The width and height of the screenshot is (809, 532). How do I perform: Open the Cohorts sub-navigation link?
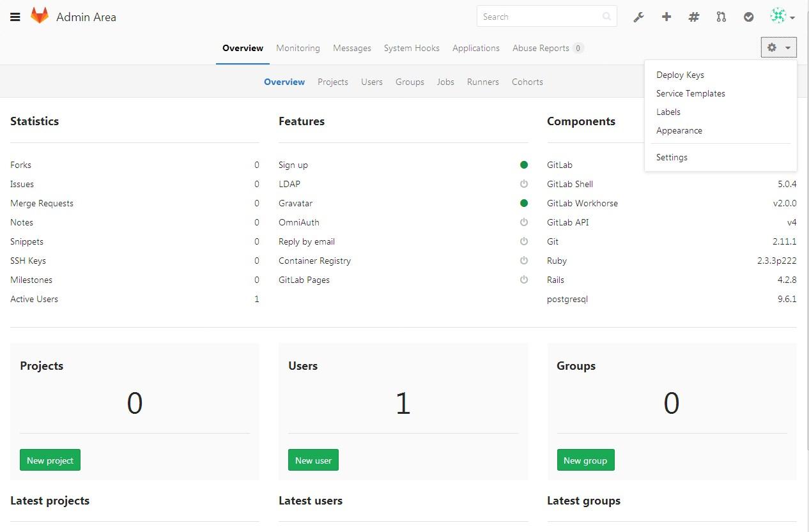click(x=527, y=82)
